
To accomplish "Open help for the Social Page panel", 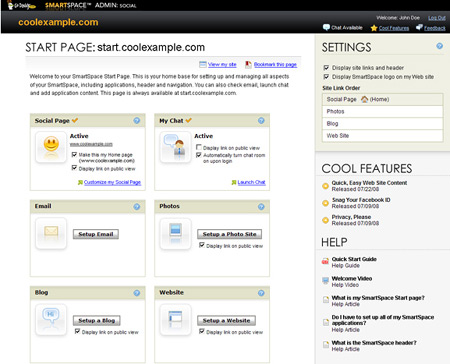I will (137, 121).
